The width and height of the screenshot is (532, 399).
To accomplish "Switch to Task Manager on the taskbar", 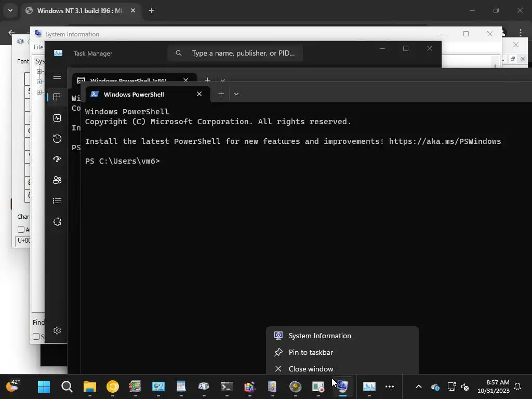I will 369,387.
